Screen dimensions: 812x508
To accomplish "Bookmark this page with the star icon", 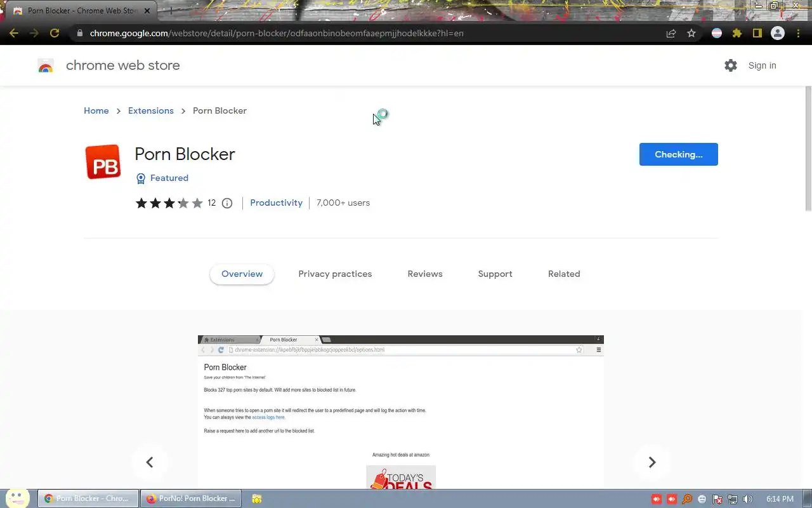I will pyautogui.click(x=691, y=33).
